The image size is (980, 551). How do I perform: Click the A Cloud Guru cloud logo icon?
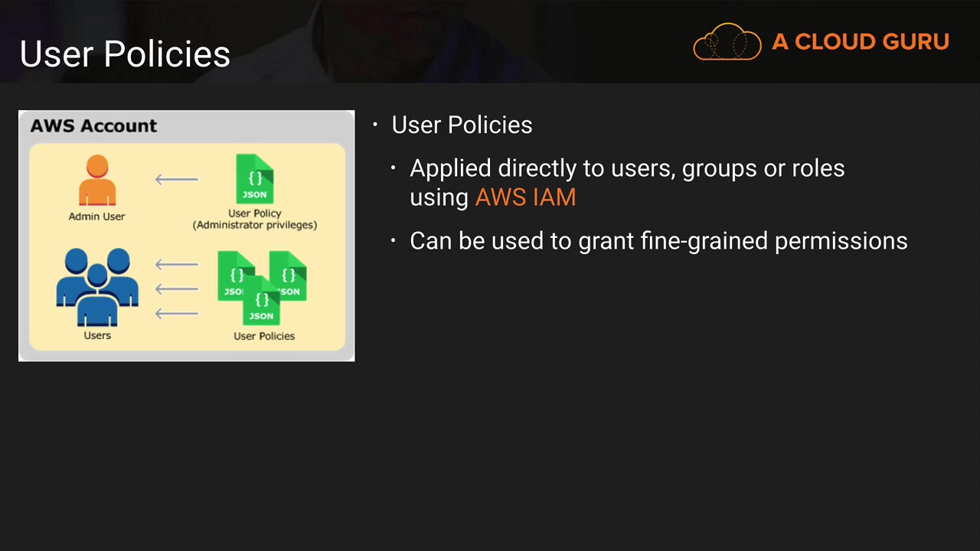click(x=727, y=41)
